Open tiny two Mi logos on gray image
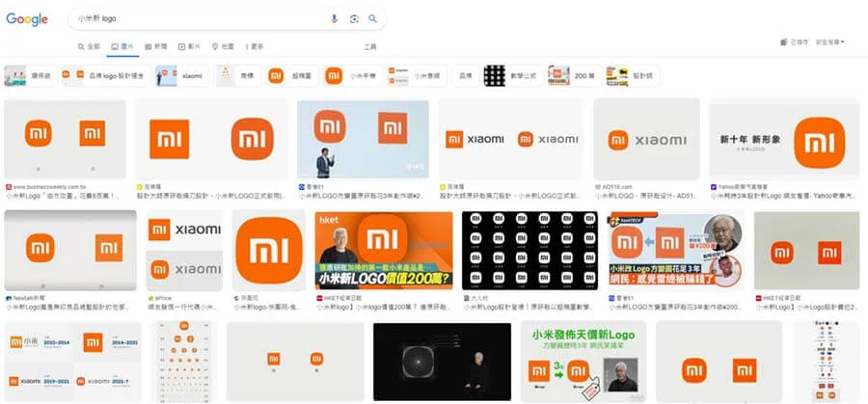868x404 pixels. 295,362
